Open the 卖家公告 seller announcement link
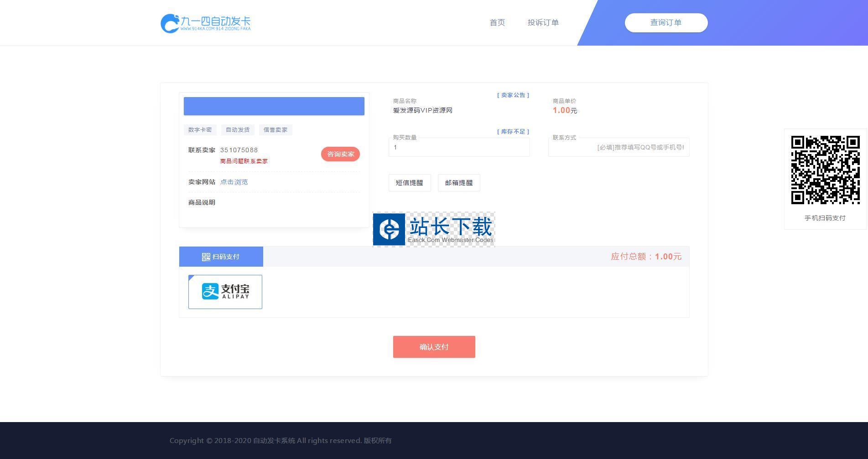The height and width of the screenshot is (459, 868). (x=513, y=95)
